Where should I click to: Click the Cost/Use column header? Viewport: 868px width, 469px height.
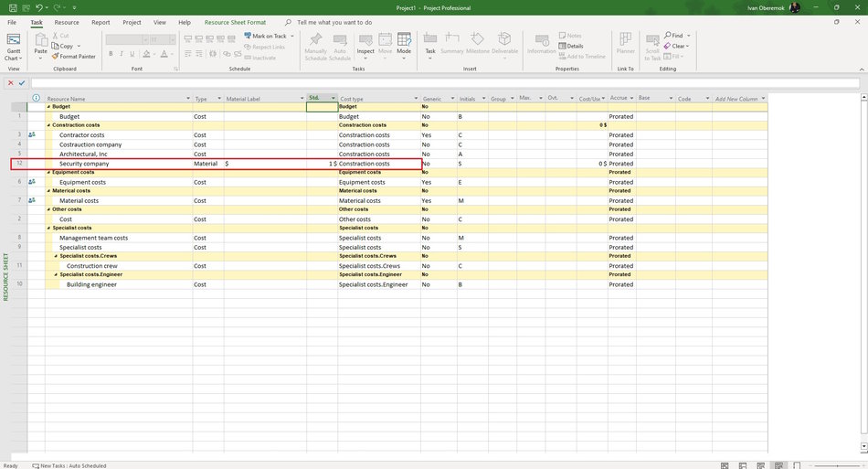pyautogui.click(x=592, y=99)
